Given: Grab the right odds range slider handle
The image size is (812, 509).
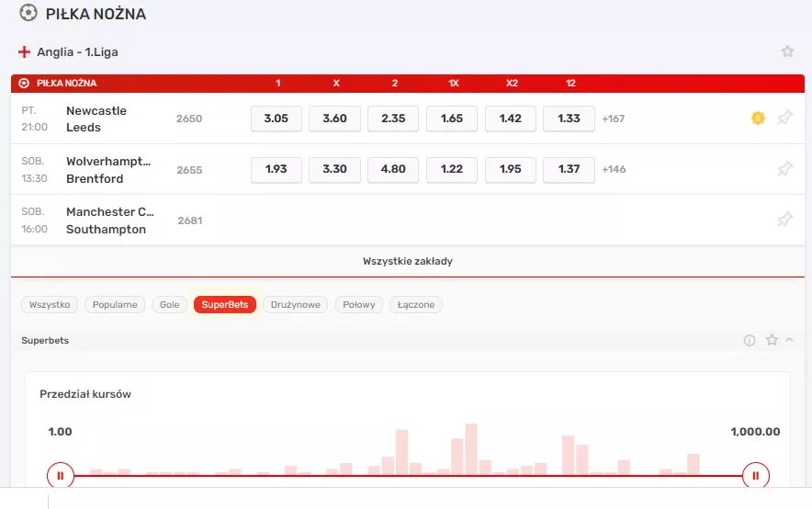Looking at the screenshot, I should tap(756, 476).
